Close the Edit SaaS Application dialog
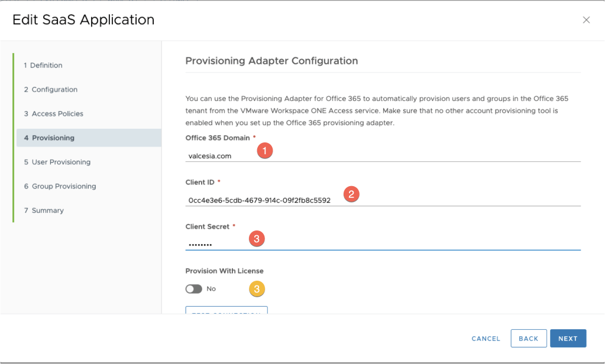Viewport: 605px width, 364px height. click(x=586, y=20)
